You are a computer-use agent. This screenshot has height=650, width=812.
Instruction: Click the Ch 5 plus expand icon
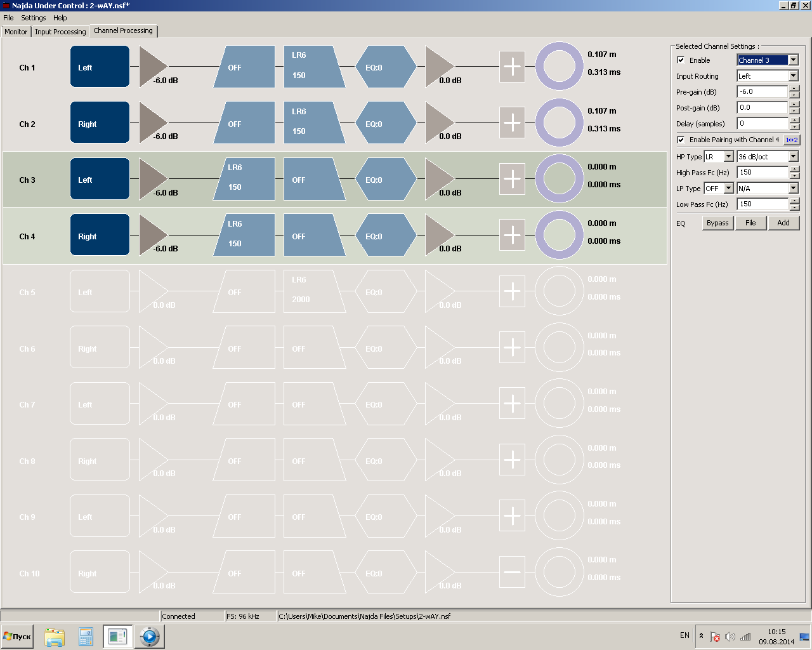(x=512, y=291)
